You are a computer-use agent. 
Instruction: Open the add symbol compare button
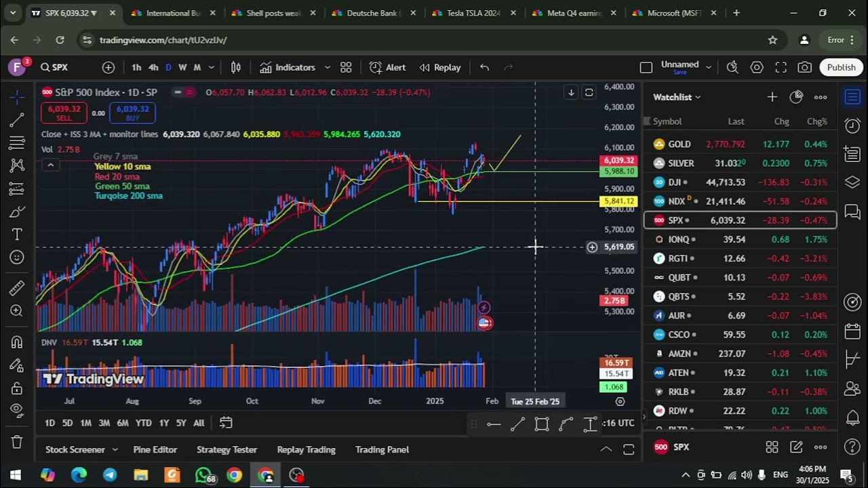point(108,67)
